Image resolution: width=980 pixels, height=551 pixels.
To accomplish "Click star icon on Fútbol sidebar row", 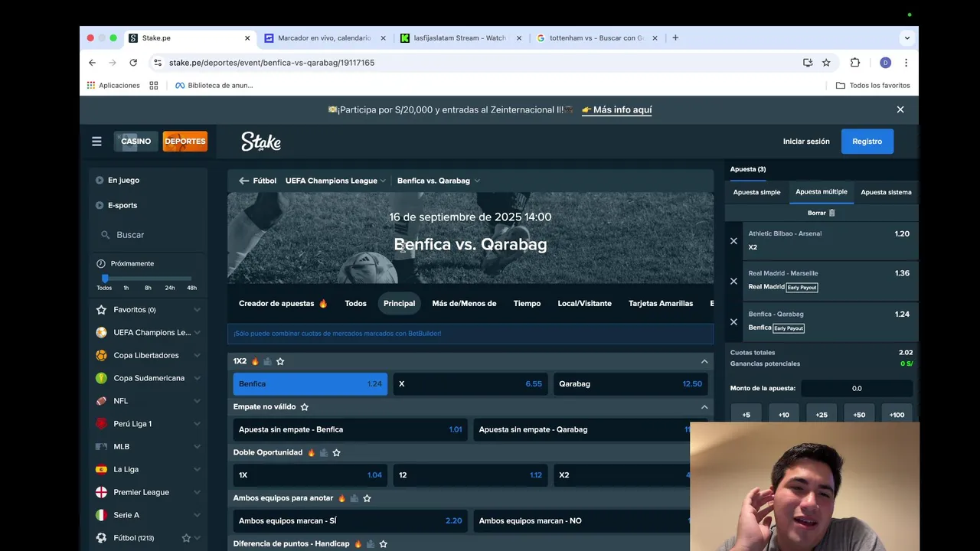I will 186,538.
